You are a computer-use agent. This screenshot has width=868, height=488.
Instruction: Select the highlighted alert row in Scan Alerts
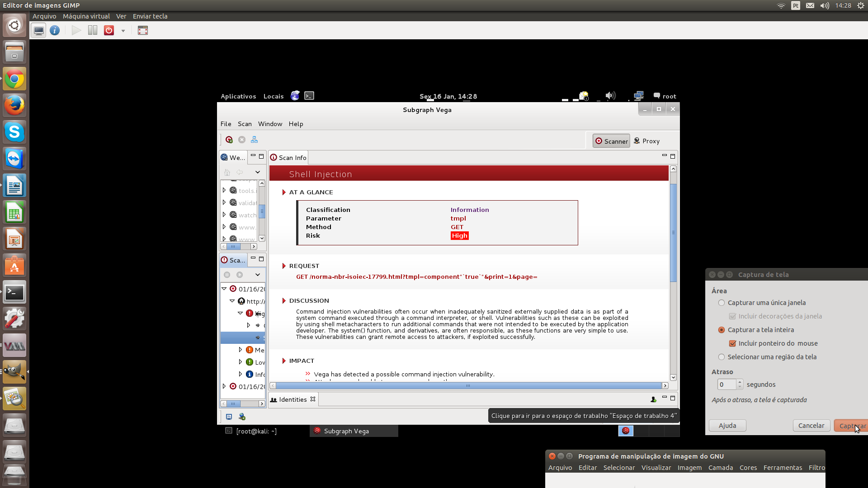(243, 338)
